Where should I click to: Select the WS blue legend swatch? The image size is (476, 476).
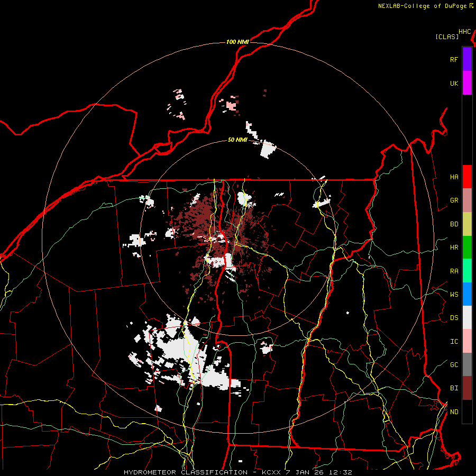tap(467, 294)
